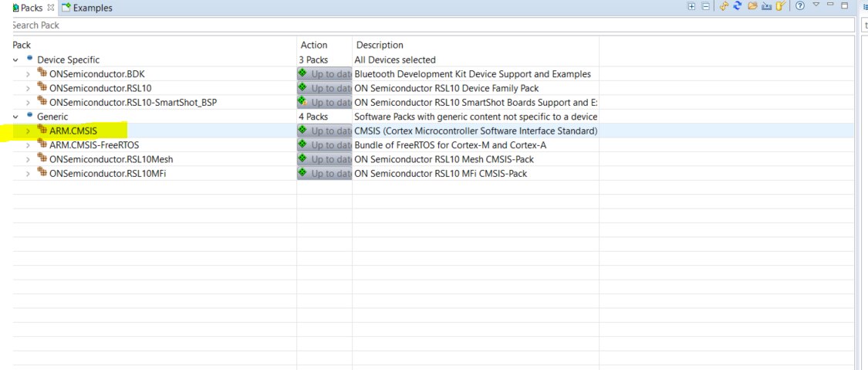This screenshot has width=868, height=370.
Task: Click the yellow manage repositories icon
Action: click(780, 6)
